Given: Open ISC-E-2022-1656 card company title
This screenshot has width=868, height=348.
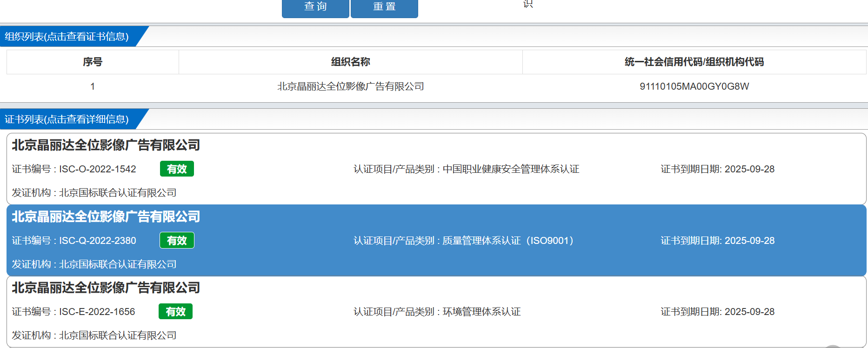Looking at the screenshot, I should [x=106, y=288].
